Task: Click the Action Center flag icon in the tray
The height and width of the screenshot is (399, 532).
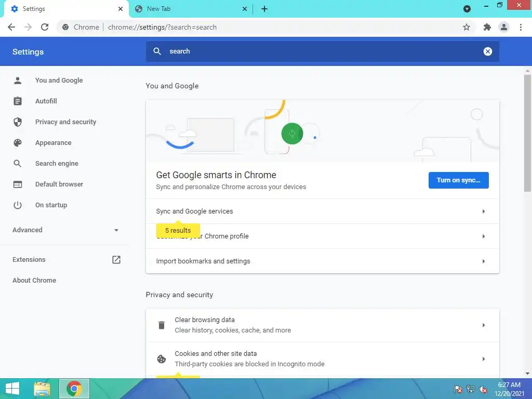Action: pos(458,389)
